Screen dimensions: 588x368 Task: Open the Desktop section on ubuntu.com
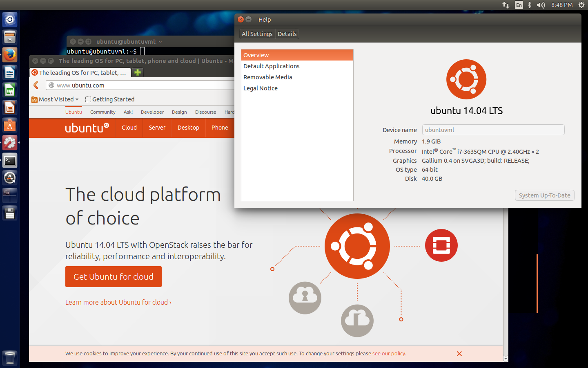[188, 128]
